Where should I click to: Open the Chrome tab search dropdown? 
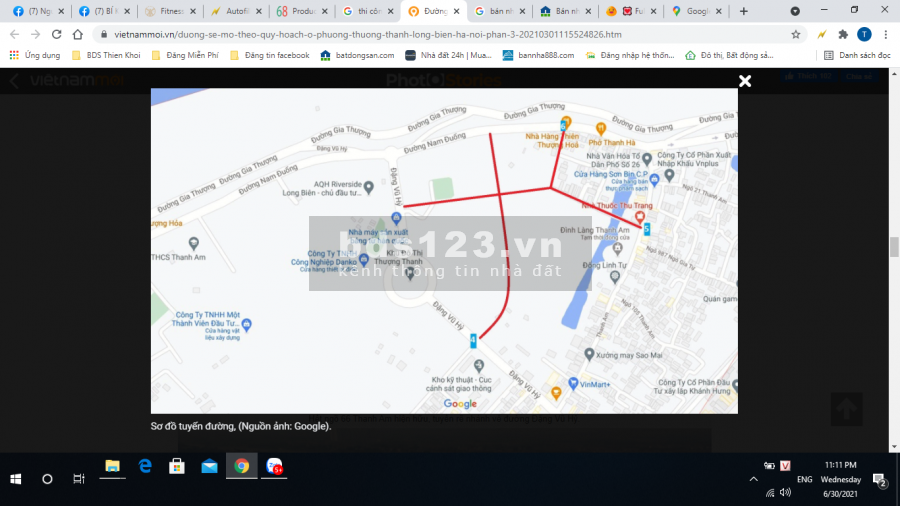(x=795, y=11)
